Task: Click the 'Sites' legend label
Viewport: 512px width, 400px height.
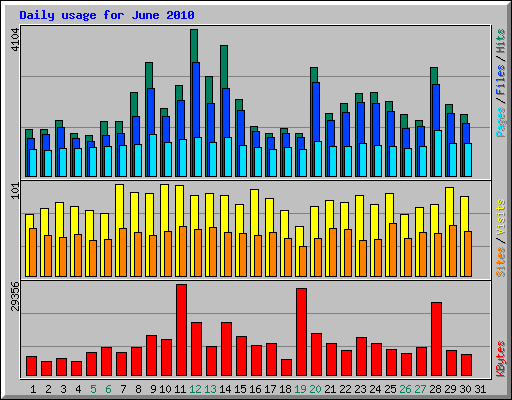Action: [x=500, y=262]
